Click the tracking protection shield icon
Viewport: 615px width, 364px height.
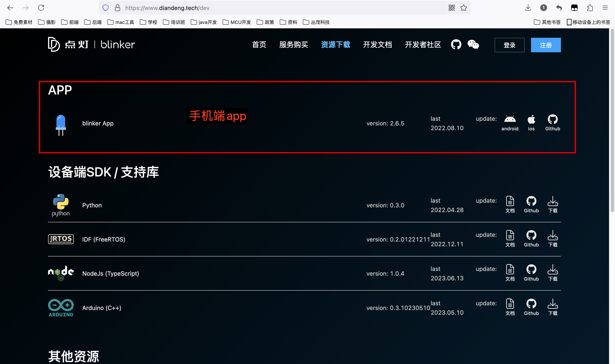click(x=105, y=8)
